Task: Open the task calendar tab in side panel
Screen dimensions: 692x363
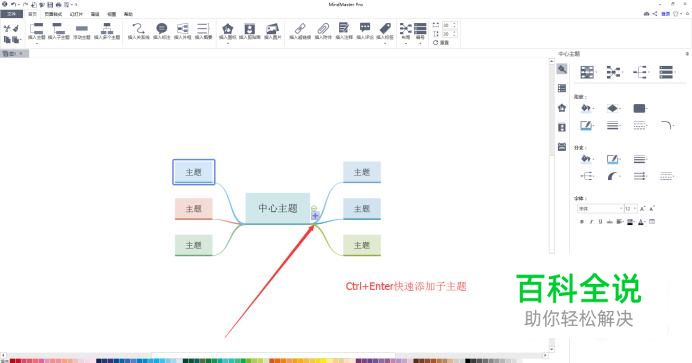Action: coord(562,147)
